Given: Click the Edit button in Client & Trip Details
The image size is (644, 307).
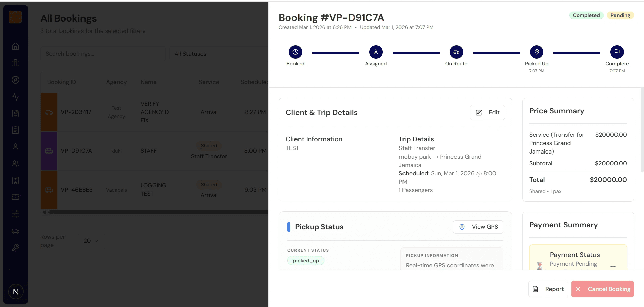Looking at the screenshot, I should click(487, 113).
